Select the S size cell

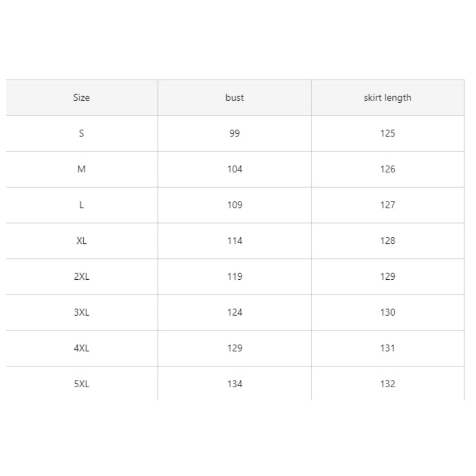[82, 133]
